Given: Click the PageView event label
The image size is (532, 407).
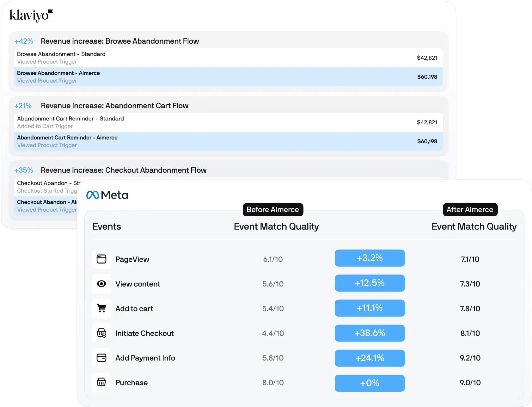Looking at the screenshot, I should [132, 259].
